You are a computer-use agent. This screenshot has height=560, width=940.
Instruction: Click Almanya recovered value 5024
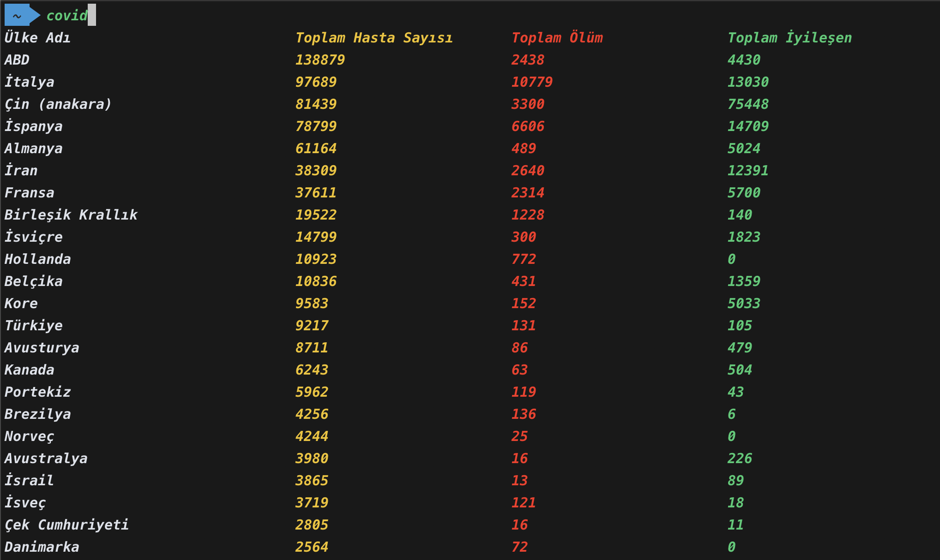tap(743, 149)
